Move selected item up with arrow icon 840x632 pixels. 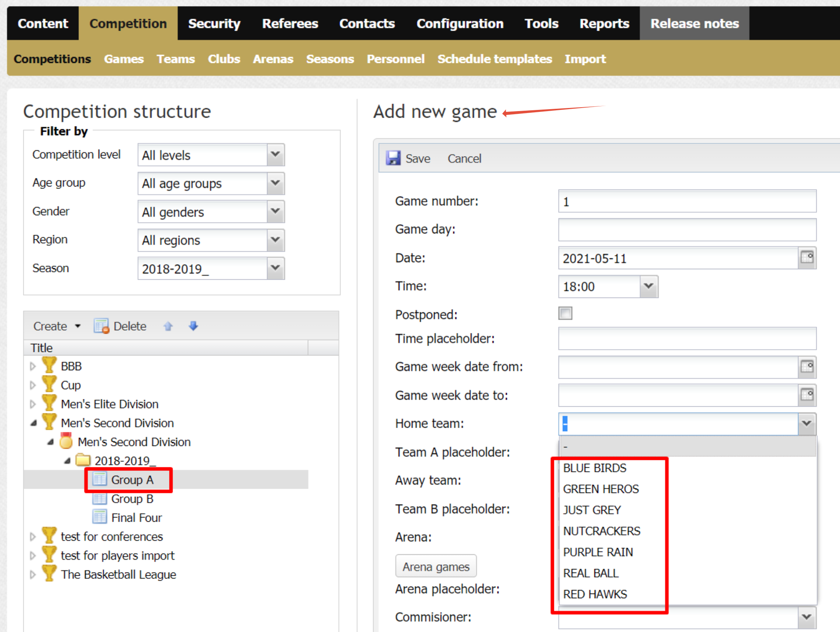[x=168, y=326]
